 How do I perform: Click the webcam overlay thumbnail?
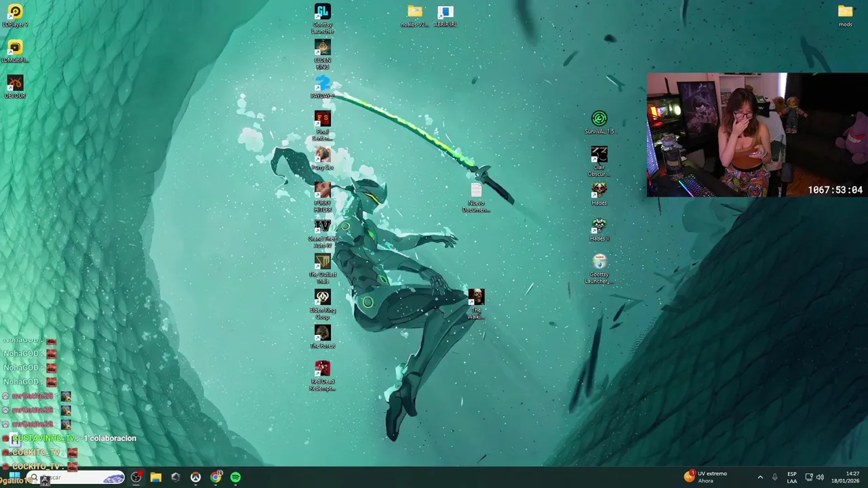[756, 134]
